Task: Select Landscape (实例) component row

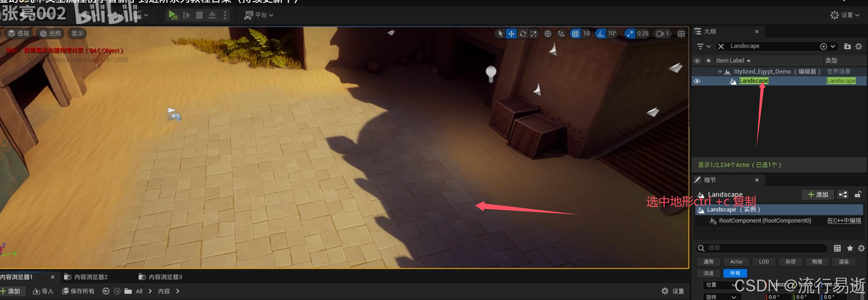Action: point(779,210)
